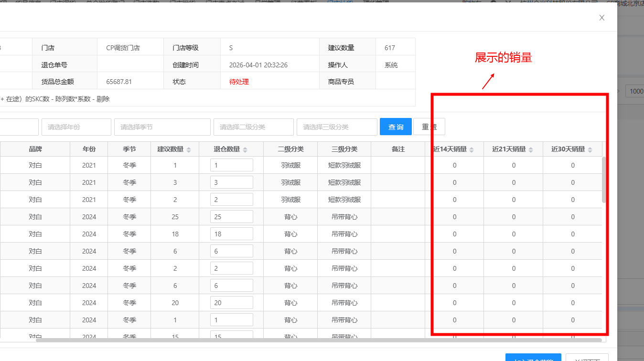Sort the table by 近21天销量 arrows
Image resolution: width=644 pixels, height=361 pixels.
[x=531, y=149]
